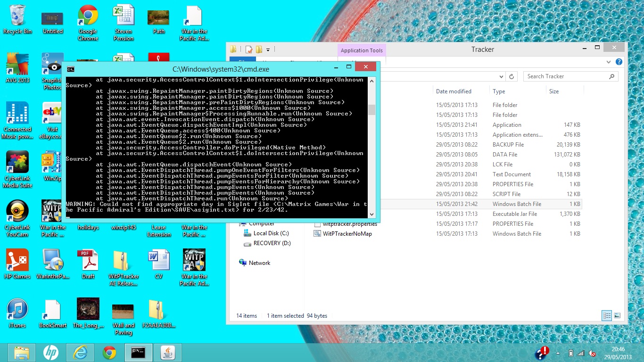This screenshot has width=644, height=362.
Task: Open the Visit eBay.co.uk shortcut
Action: click(52, 121)
